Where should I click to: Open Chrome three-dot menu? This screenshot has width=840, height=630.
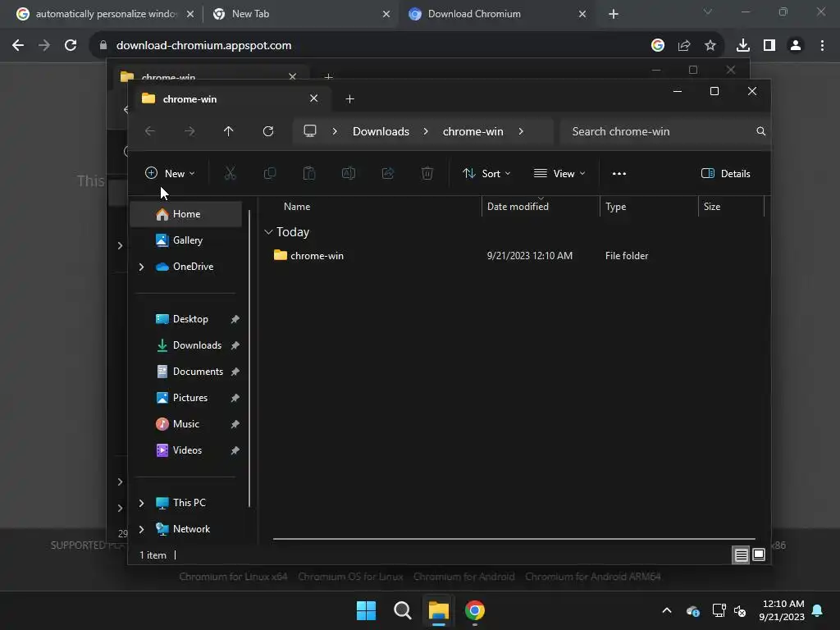point(822,46)
